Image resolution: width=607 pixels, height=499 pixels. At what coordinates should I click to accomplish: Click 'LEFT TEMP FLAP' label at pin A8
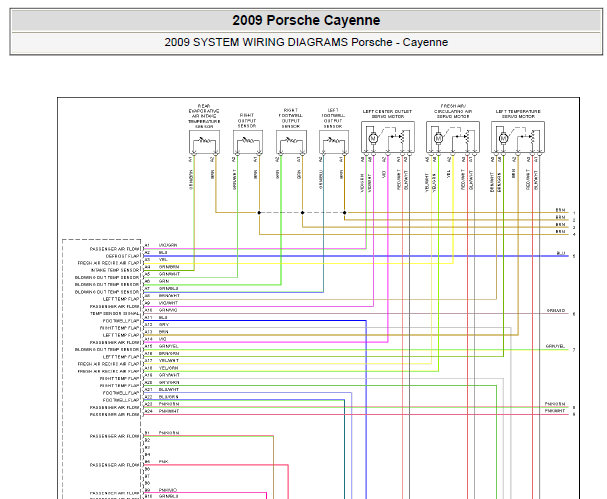point(121,299)
